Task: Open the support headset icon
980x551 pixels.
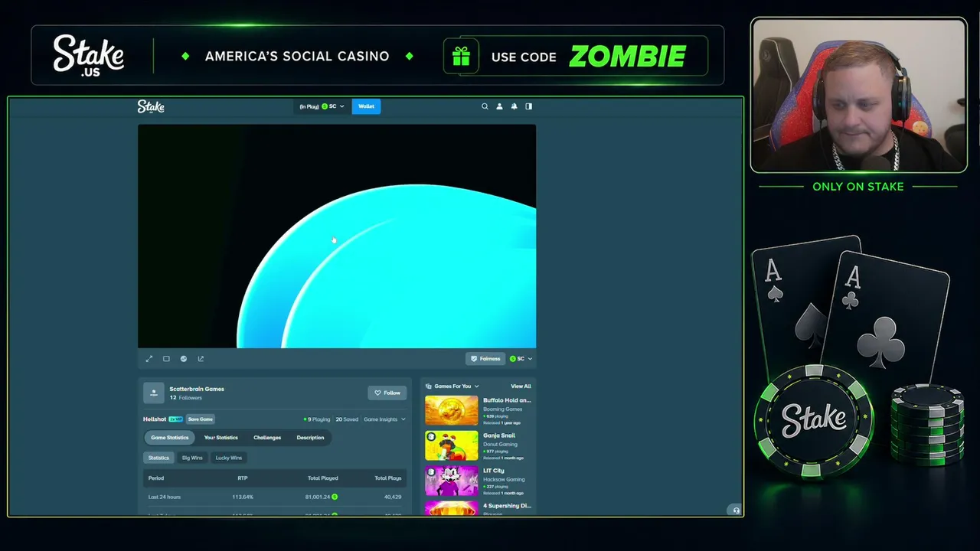Action: pos(736,510)
